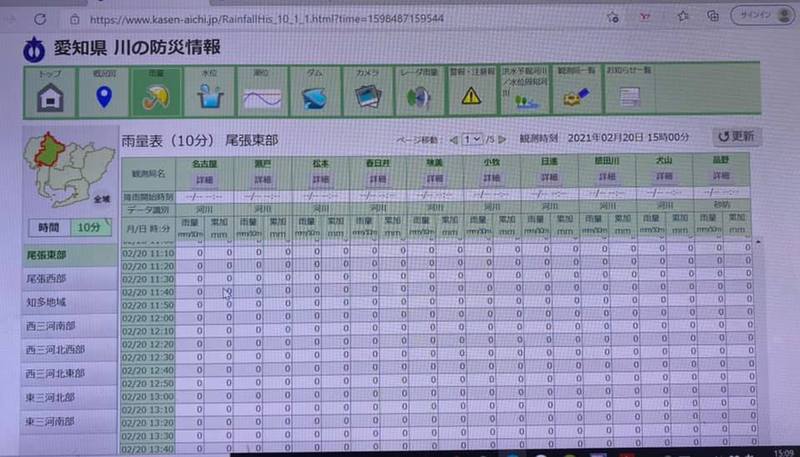The height and width of the screenshot is (457, 800).
Task: Go to previous page with left arrow
Action: tap(454, 139)
